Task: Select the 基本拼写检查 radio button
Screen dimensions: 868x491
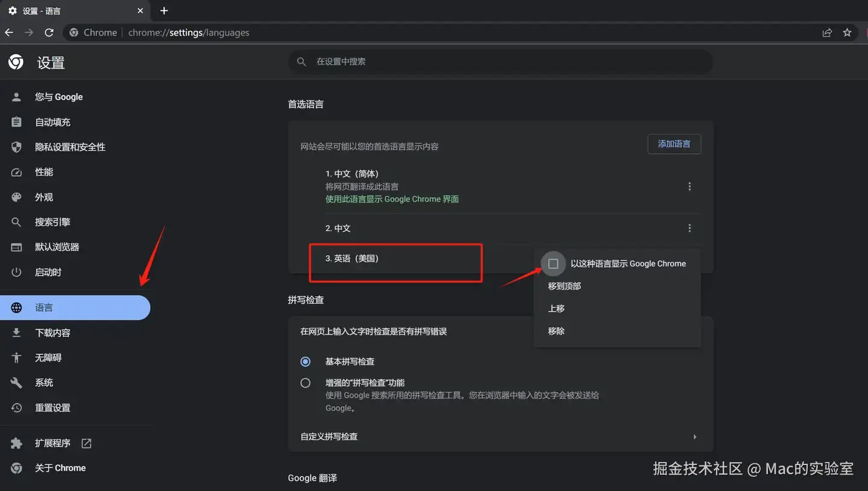Action: coord(306,361)
